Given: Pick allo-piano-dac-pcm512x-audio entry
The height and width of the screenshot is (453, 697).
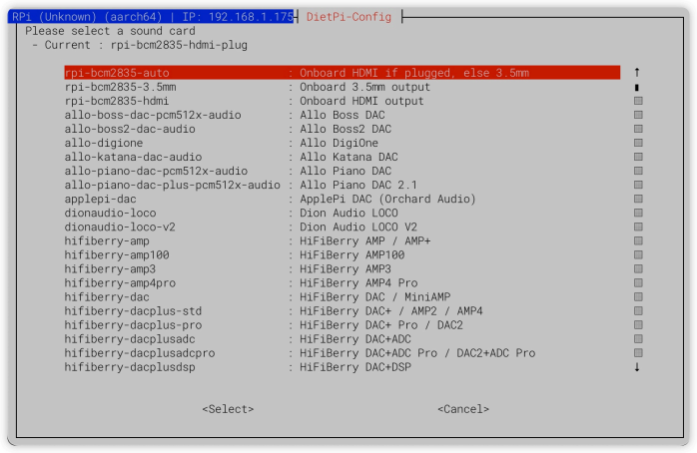Looking at the screenshot, I should click(342, 171).
